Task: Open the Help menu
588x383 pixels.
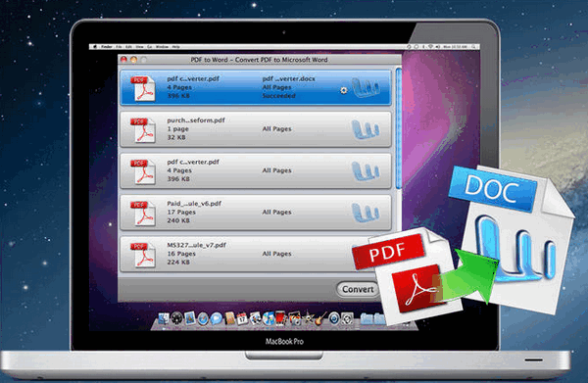Action: coord(175,47)
